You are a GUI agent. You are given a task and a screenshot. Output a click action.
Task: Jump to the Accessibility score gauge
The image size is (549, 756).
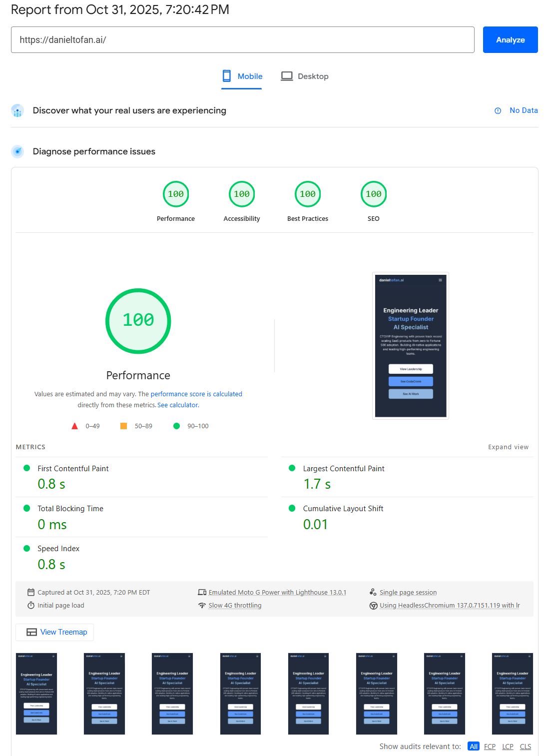[x=242, y=194]
